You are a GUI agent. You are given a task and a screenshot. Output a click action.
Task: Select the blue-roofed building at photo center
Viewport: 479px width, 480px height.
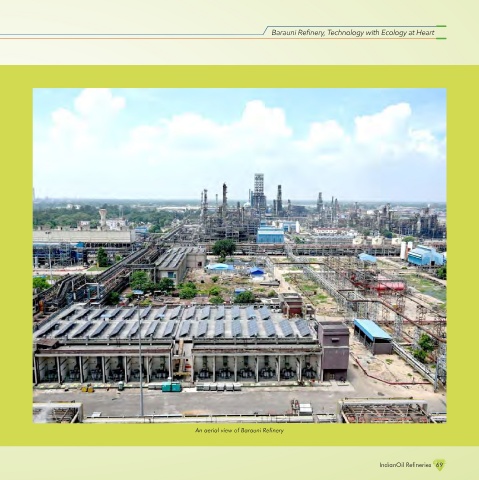click(x=270, y=234)
